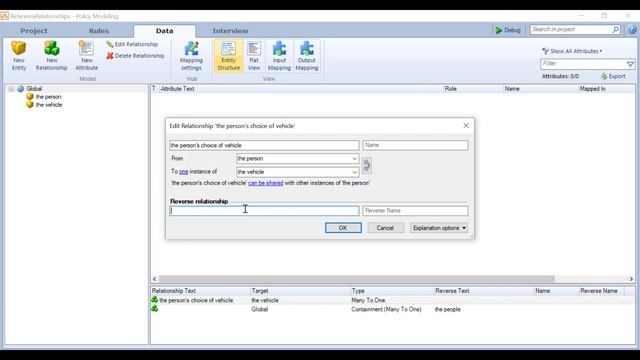Sort by Mapped In column header
This screenshot has width=640, height=360.
(x=593, y=89)
